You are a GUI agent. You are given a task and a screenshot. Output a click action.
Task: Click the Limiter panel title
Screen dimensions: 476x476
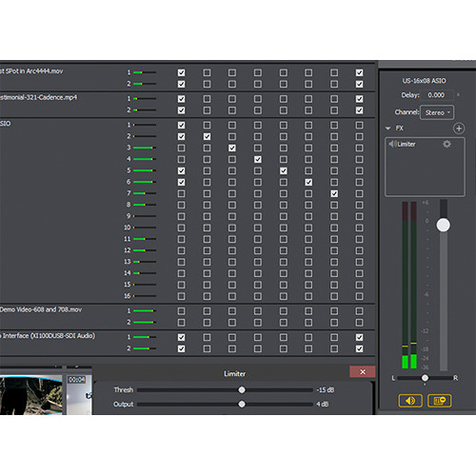(234, 374)
